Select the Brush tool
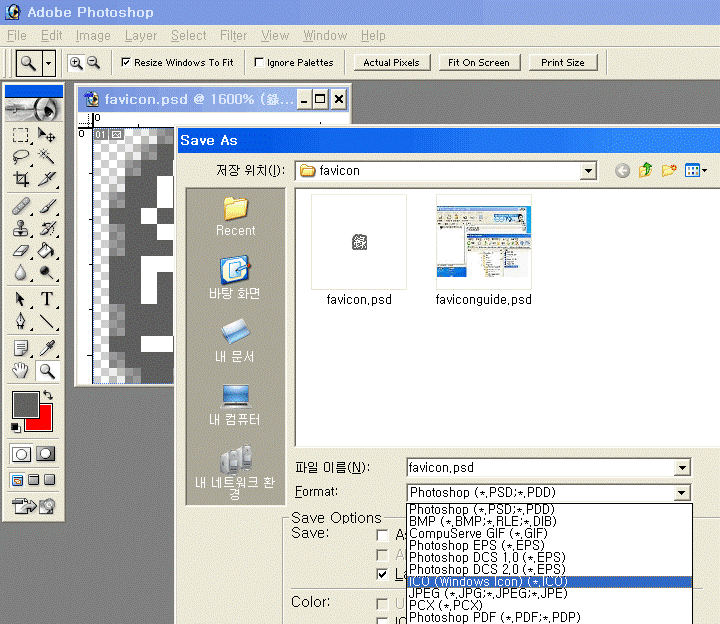 [x=46, y=206]
